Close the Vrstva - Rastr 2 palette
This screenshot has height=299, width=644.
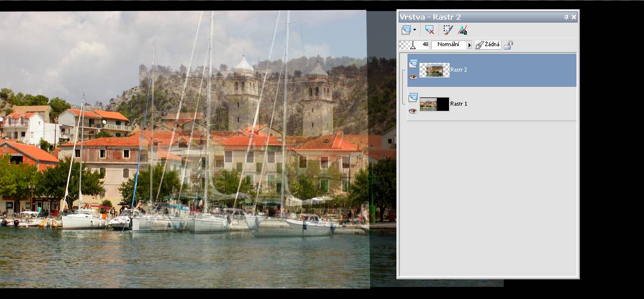click(574, 17)
